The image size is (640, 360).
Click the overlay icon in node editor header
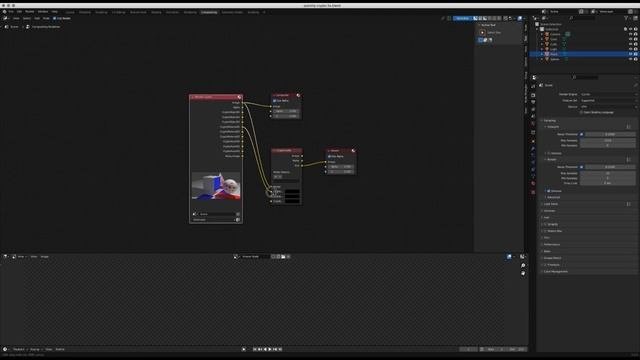520,18
